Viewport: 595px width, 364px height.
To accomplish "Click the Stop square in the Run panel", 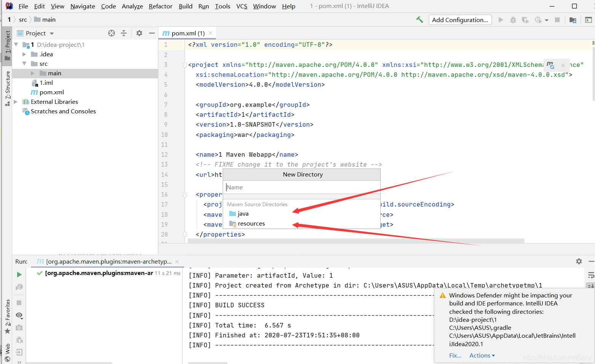I will pyautogui.click(x=19, y=303).
